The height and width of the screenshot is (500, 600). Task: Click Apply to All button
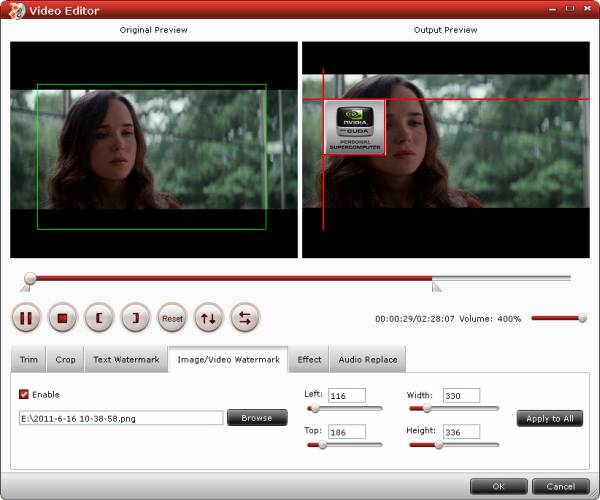[550, 419]
